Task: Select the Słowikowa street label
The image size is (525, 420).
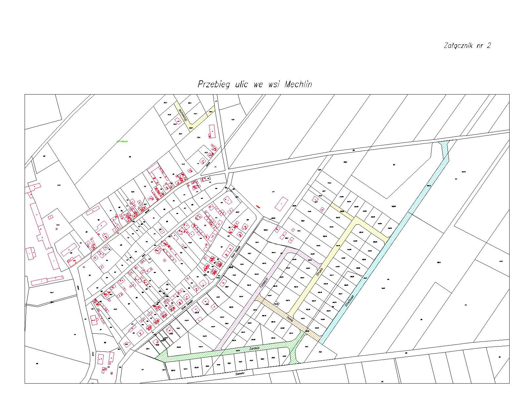Action: click(349, 301)
